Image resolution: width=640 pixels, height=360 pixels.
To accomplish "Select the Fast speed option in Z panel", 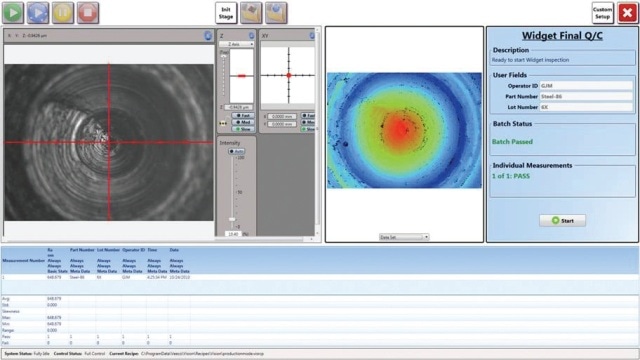I will click(243, 116).
